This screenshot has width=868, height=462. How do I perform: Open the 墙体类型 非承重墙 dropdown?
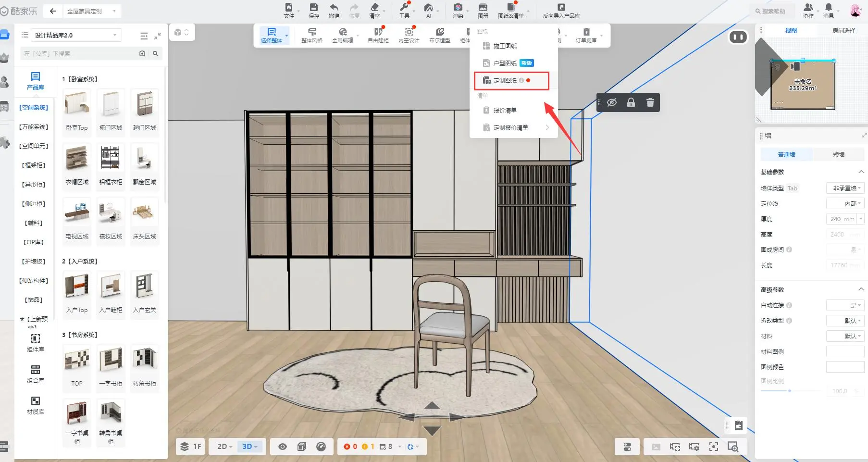point(845,188)
